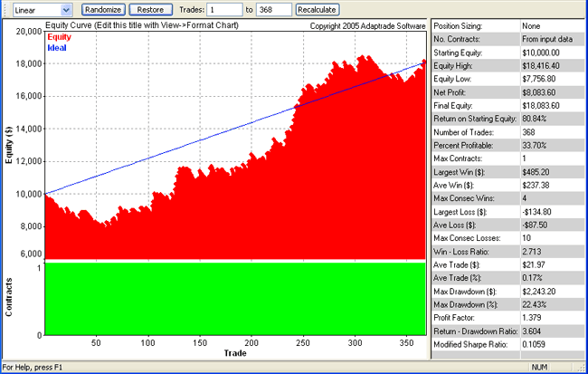Viewport: 588px width, 374px height.
Task: Select Ave Trade (%) value 0.17%
Action: coord(532,278)
